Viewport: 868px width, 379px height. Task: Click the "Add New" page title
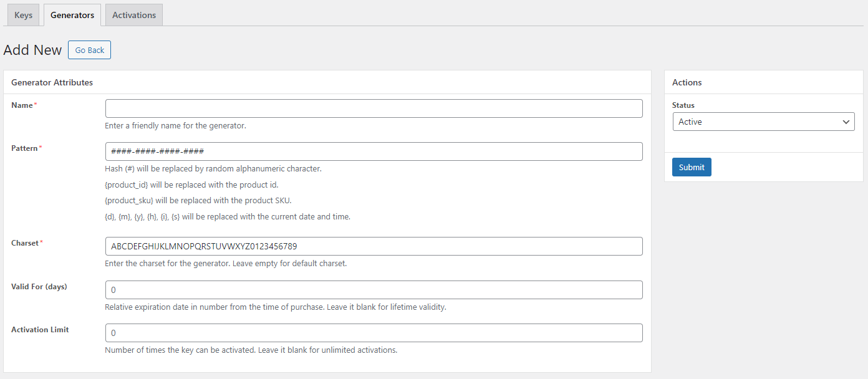[32, 50]
